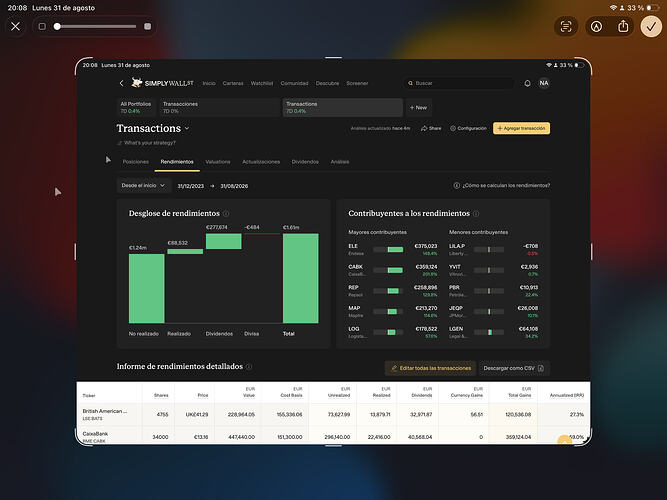Open the PBR contributor row

pyautogui.click(x=493, y=291)
